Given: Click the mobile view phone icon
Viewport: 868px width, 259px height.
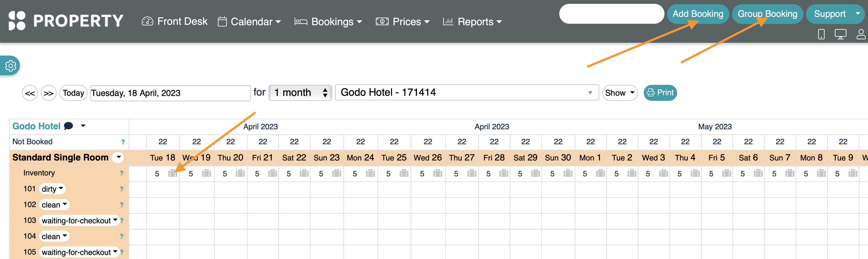Looking at the screenshot, I should tap(821, 34).
